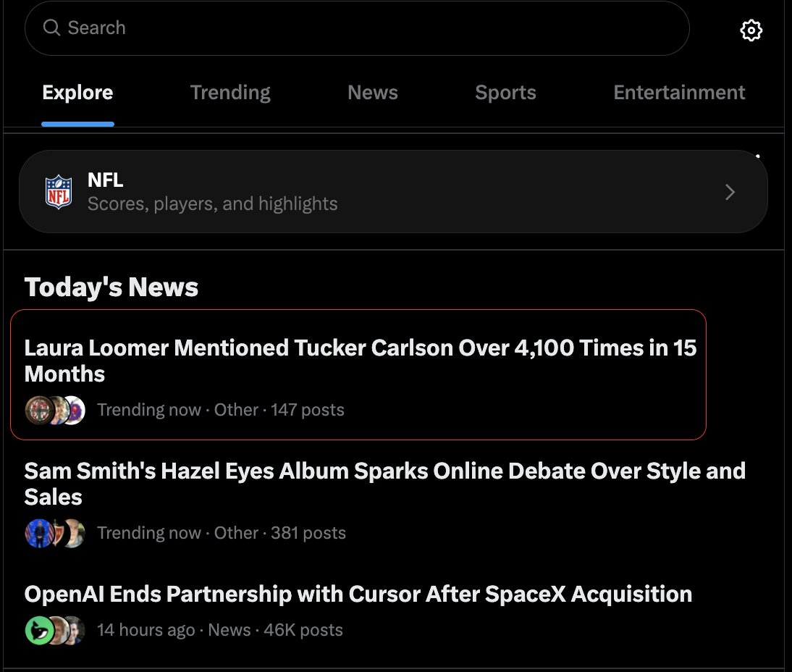This screenshot has width=792, height=672.
Task: Switch to the Trending tab
Action: click(230, 93)
